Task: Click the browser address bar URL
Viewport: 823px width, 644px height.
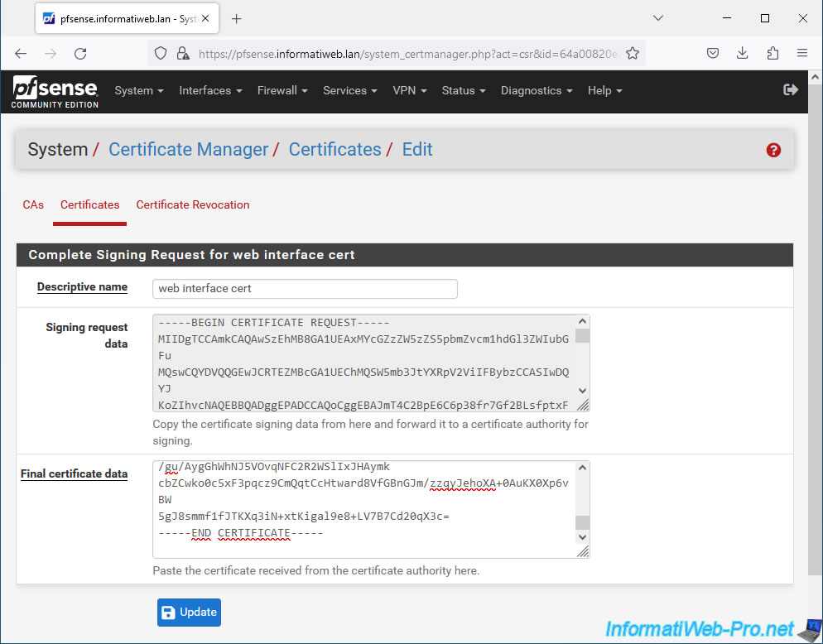Action: coord(408,54)
